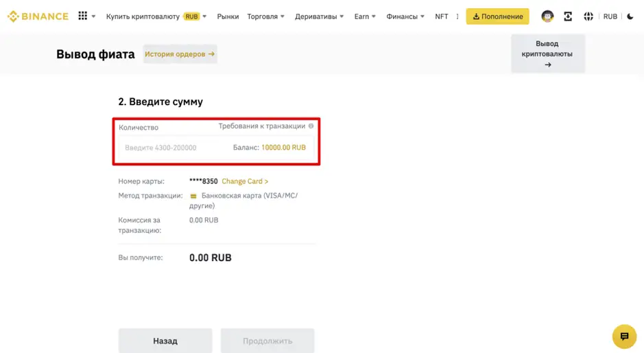
Task: Open the NFT menu item
Action: point(441,16)
